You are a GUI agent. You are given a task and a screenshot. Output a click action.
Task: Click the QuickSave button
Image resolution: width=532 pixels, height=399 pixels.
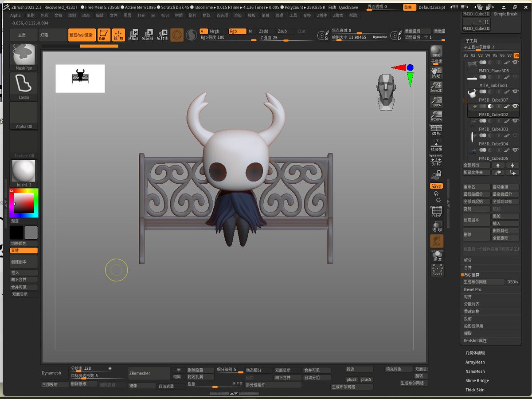(348, 8)
